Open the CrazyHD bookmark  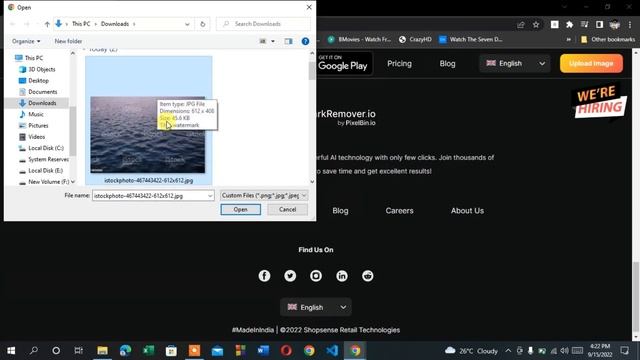tap(415, 40)
